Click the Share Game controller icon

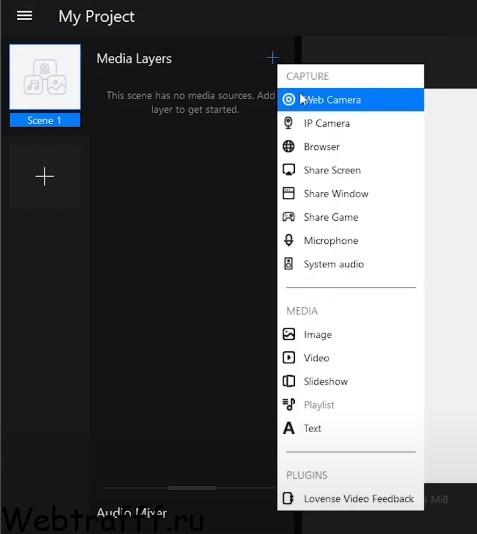289,217
